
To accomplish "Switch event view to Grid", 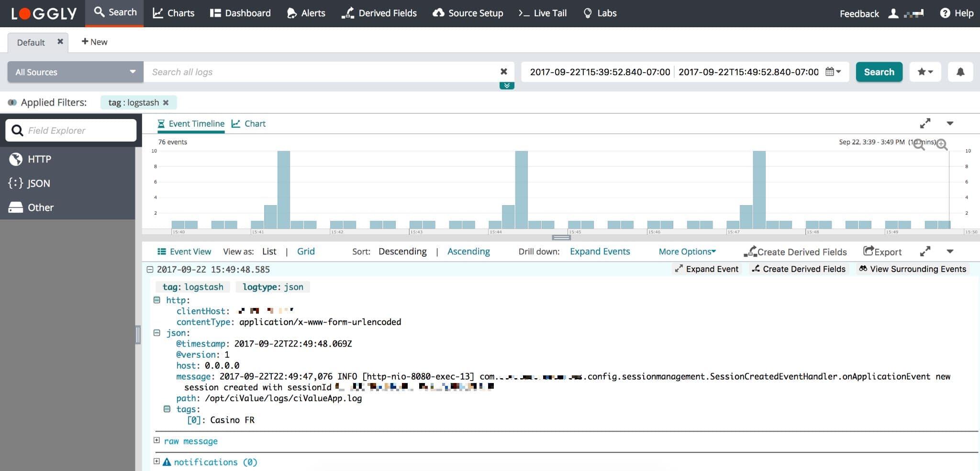I will coord(306,252).
